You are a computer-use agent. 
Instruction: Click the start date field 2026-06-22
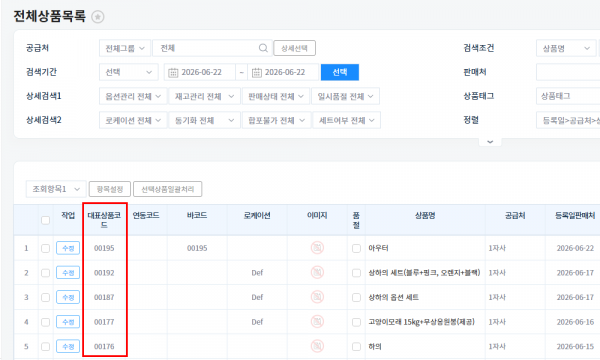click(x=200, y=72)
